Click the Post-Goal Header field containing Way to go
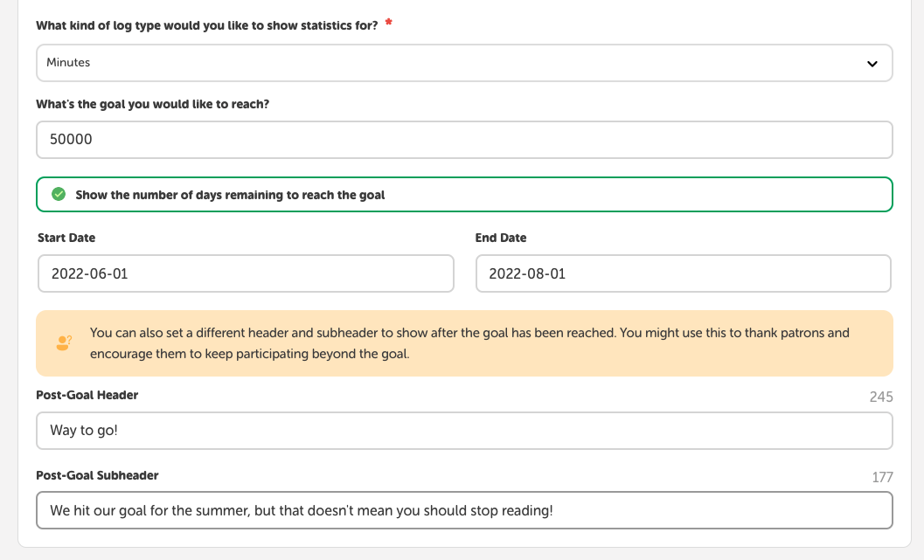The image size is (924, 560). pyautogui.click(x=463, y=430)
